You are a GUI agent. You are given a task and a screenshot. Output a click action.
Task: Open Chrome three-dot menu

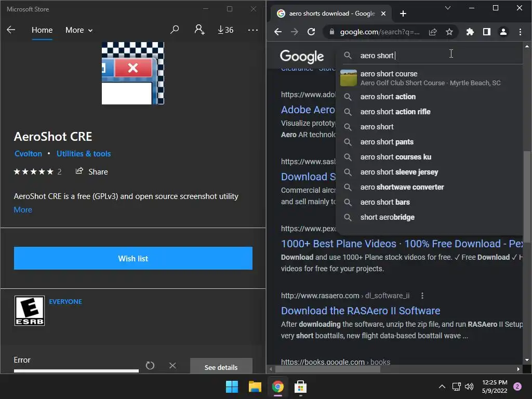coord(520,32)
